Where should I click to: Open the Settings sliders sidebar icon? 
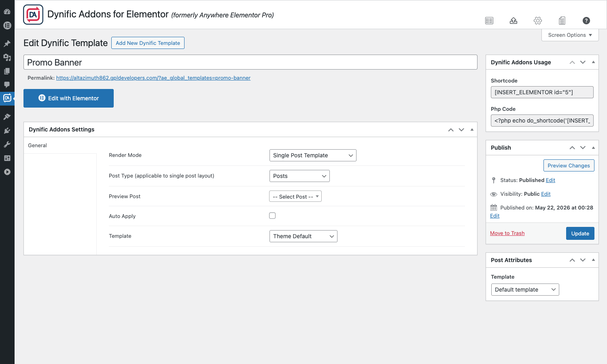click(7, 158)
